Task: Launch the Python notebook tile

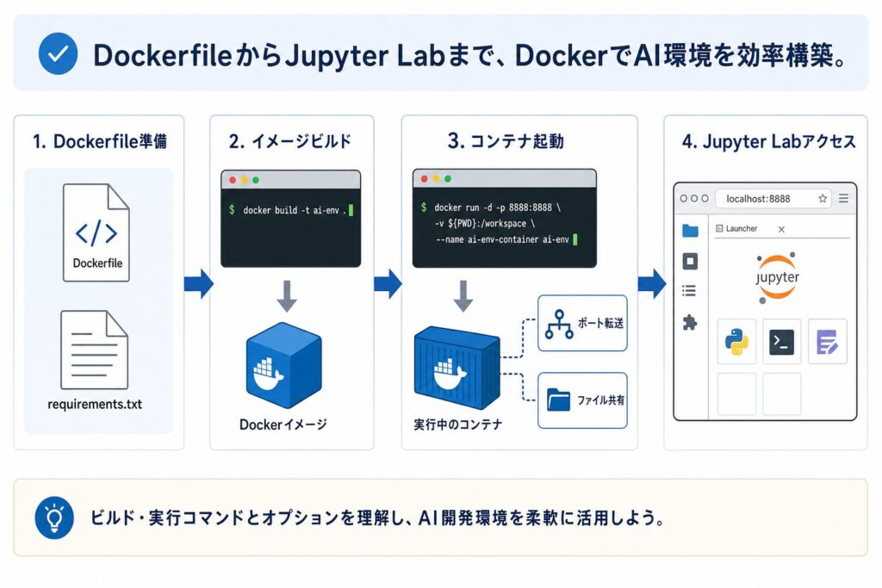Action: (736, 341)
